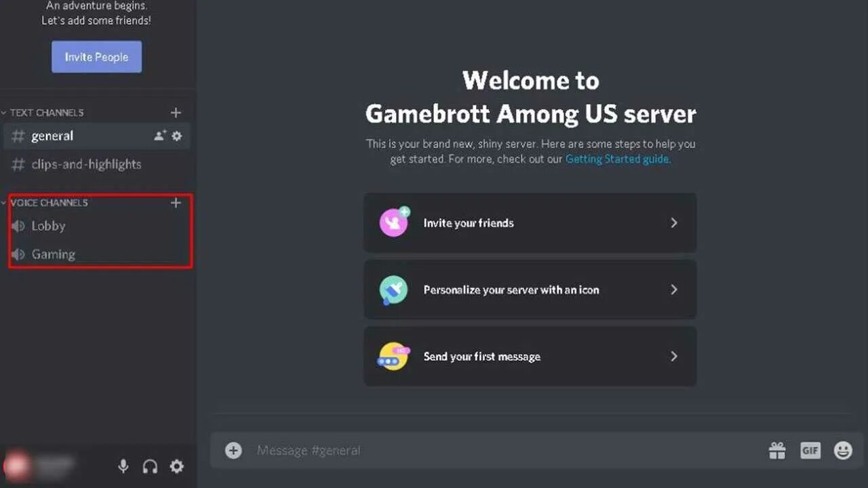Open User Settings gear icon
Image resolution: width=868 pixels, height=488 pixels.
point(176,466)
